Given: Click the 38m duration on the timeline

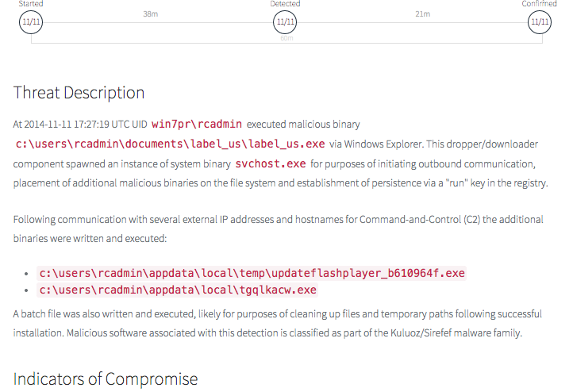Looking at the screenshot, I should [x=150, y=14].
